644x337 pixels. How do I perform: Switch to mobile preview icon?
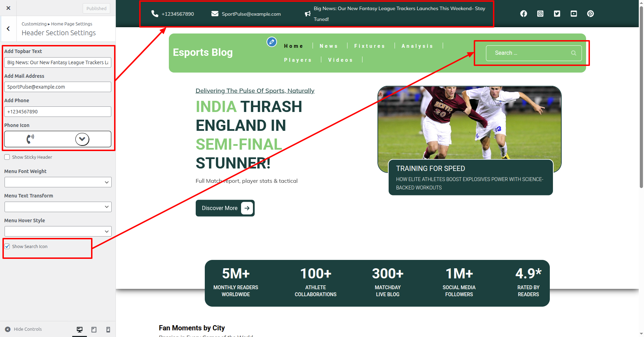point(108,329)
